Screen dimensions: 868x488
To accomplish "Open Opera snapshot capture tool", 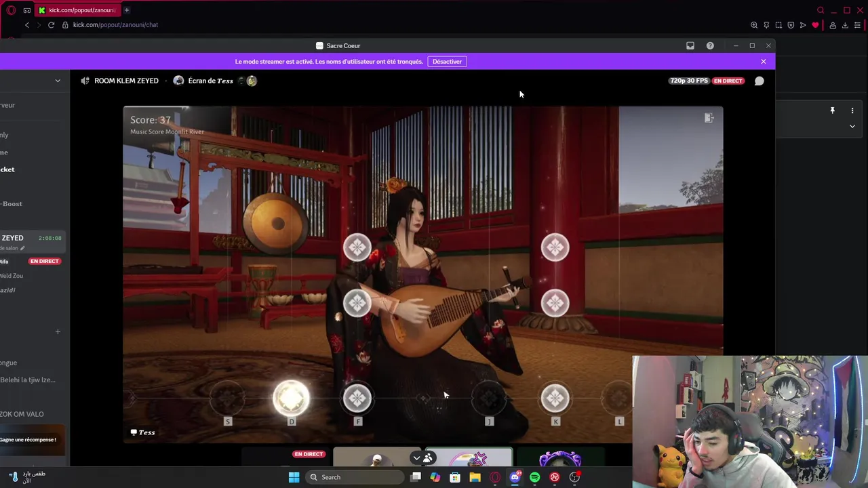I will [778, 25].
